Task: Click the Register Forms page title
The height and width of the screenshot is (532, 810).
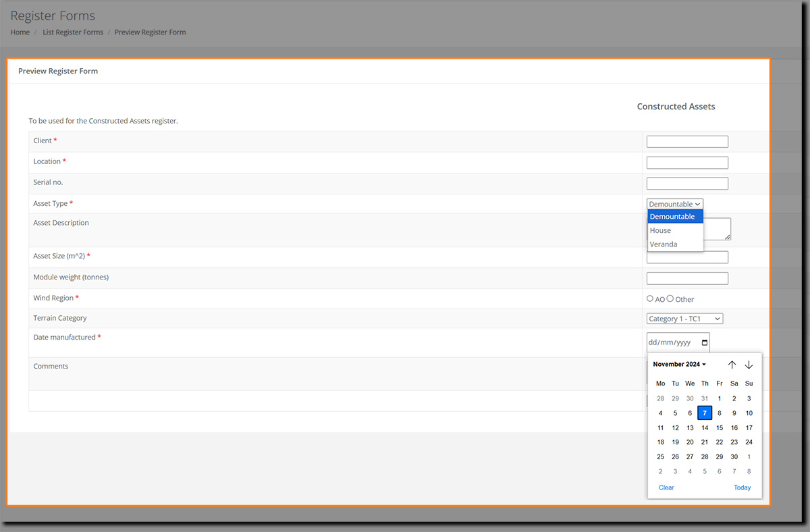Action: pyautogui.click(x=53, y=16)
